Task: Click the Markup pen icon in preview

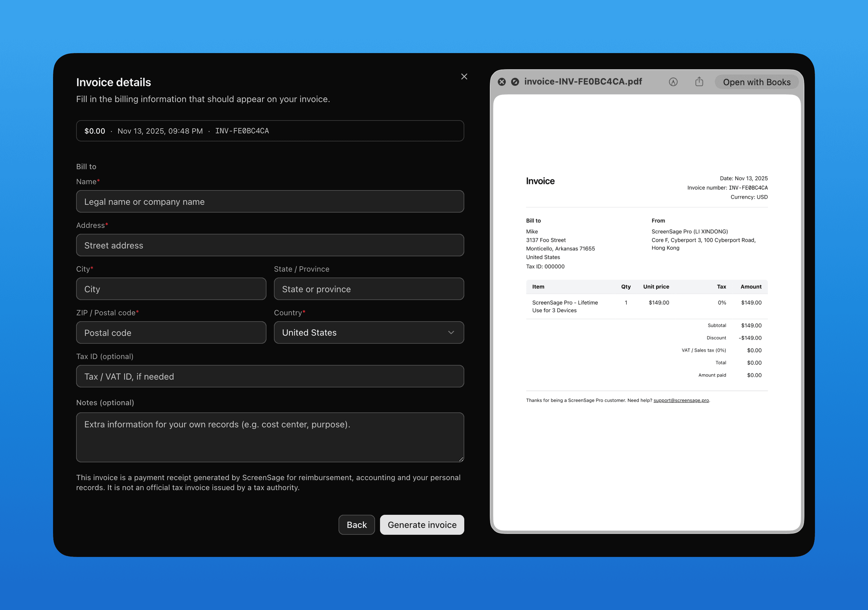Action: tap(673, 82)
